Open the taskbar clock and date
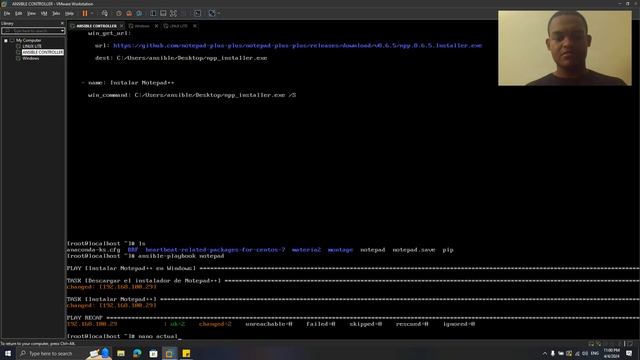Viewport: 640px width, 360px height. 611,353
